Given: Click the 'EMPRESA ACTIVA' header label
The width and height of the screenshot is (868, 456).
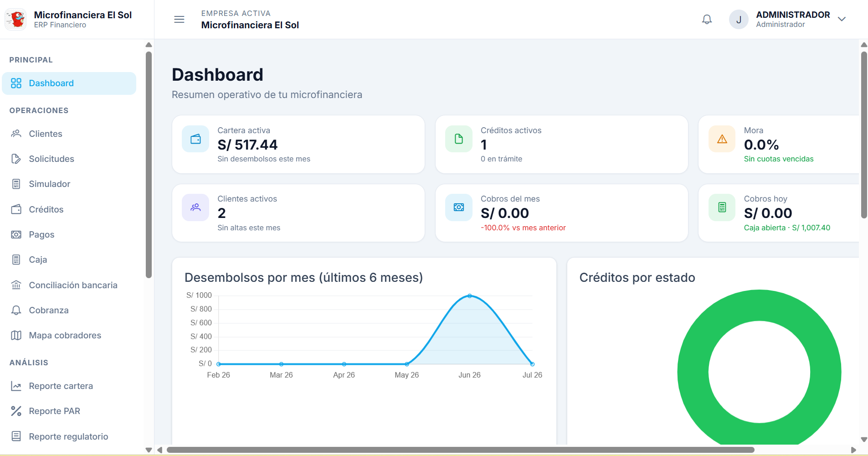Looking at the screenshot, I should pyautogui.click(x=236, y=13).
